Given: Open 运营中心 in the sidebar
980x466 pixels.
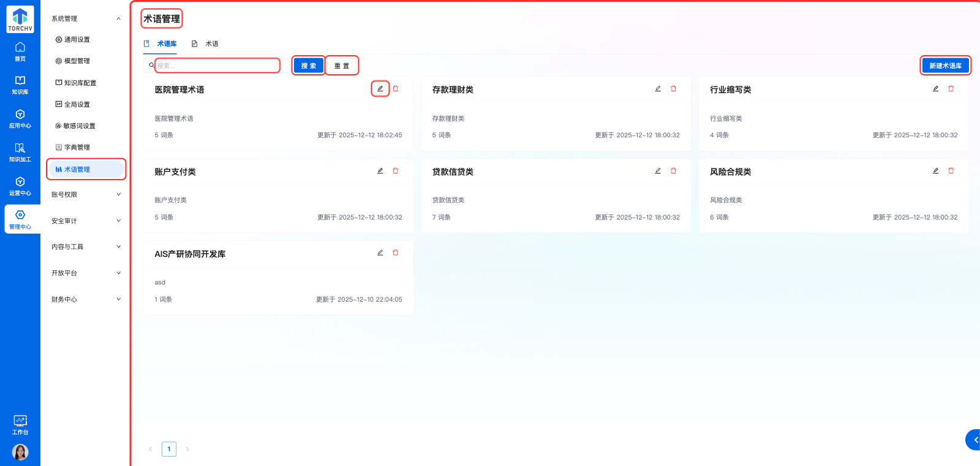Looking at the screenshot, I should point(20,186).
